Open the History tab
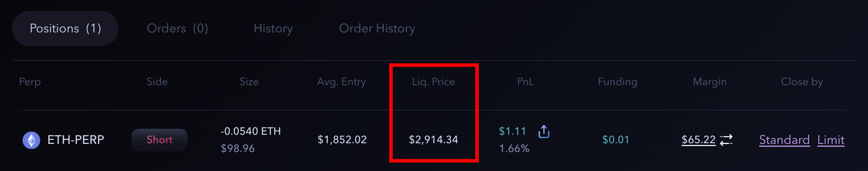Screen dimensions: 868x171 (x=273, y=29)
